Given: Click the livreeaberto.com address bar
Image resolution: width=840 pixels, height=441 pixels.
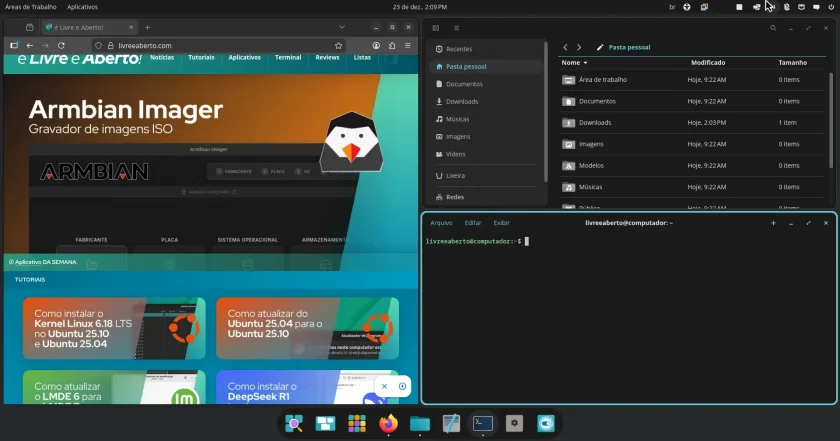Looking at the screenshot, I should click(x=220, y=46).
